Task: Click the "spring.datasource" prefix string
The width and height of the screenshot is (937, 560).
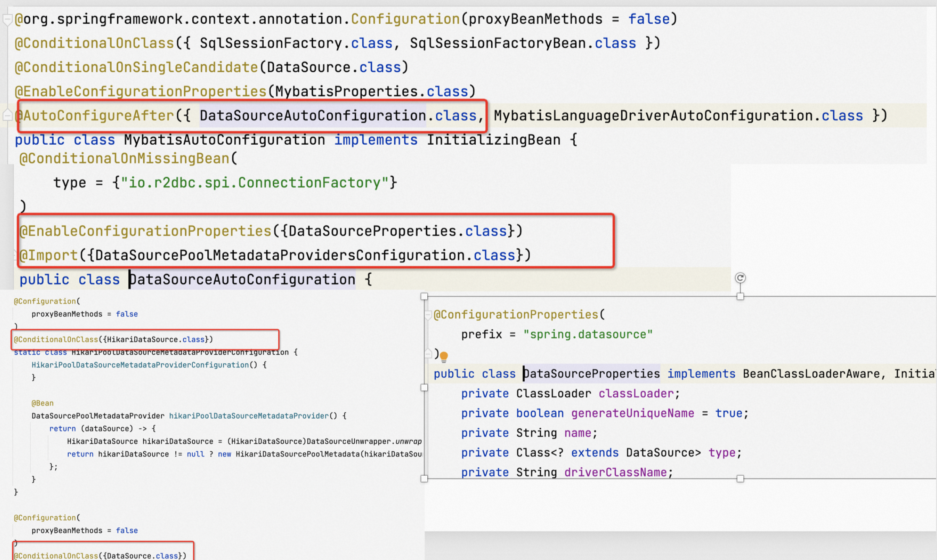Action: point(588,334)
